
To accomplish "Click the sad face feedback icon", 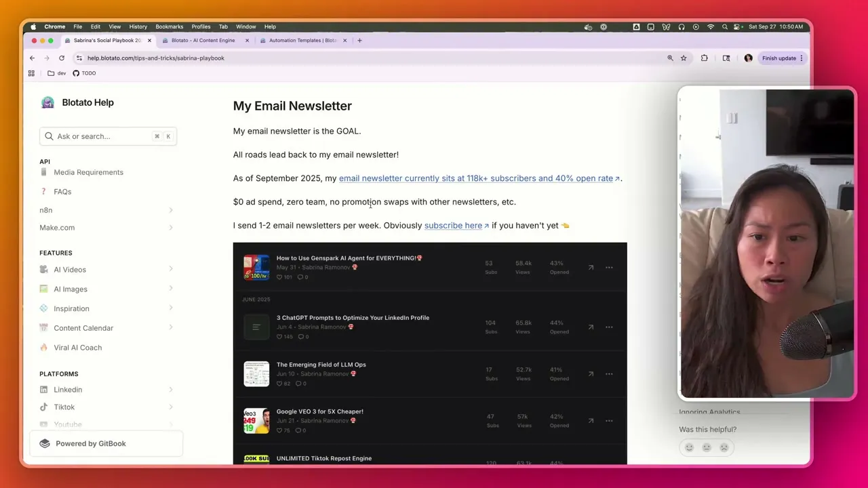I will click(x=724, y=447).
